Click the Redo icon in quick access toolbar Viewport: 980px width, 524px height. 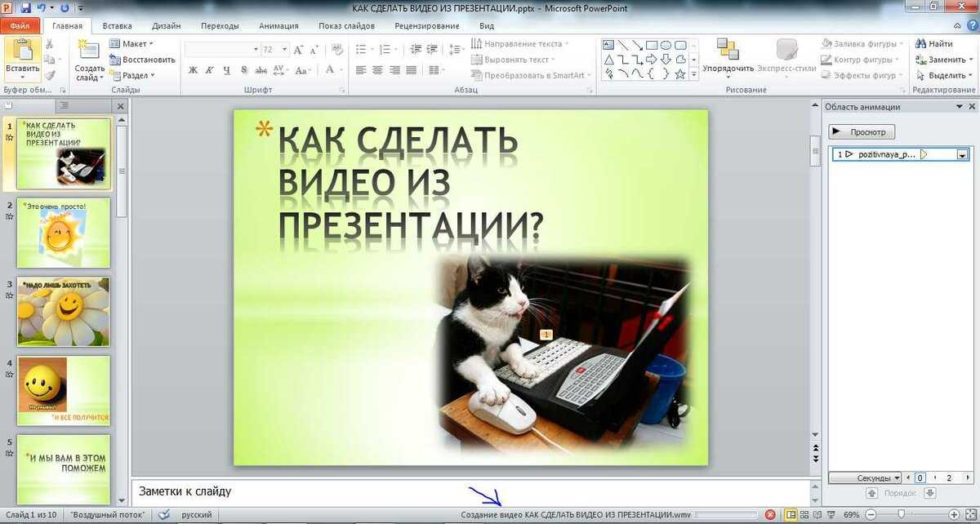click(65, 7)
